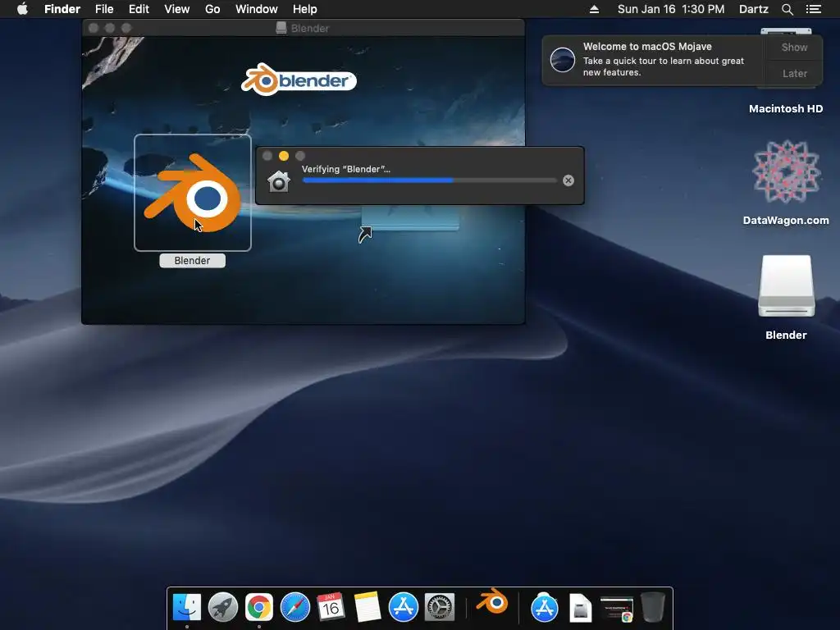Select the DataWagon.com desktop icon
Viewport: 840px width, 630px height.
[x=786, y=171]
